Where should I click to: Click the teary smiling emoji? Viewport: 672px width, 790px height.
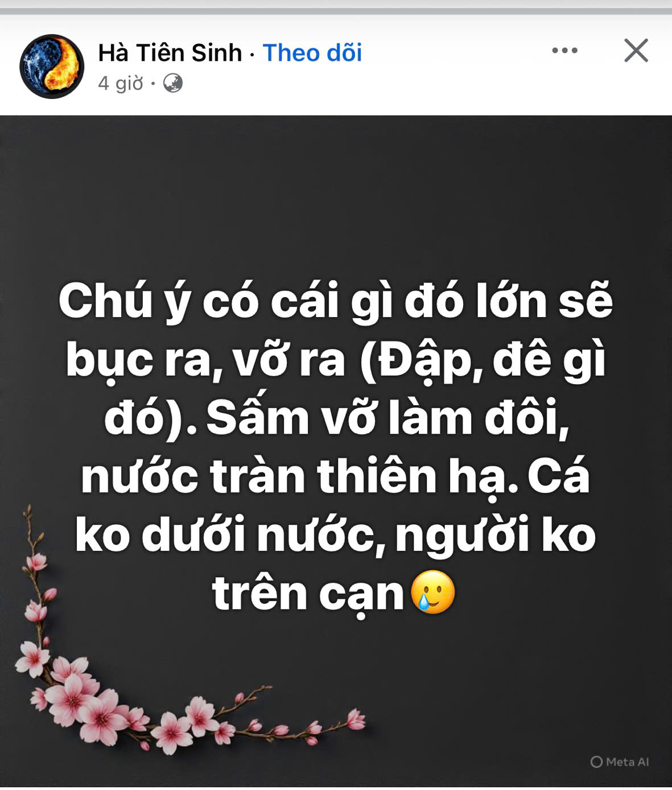[x=433, y=592]
